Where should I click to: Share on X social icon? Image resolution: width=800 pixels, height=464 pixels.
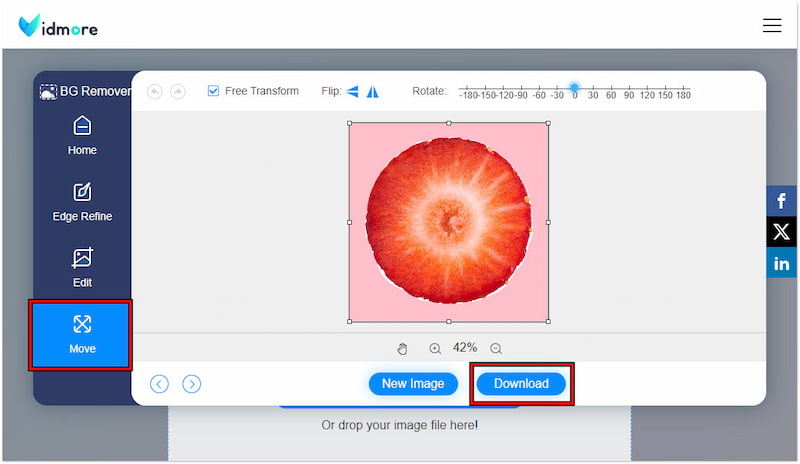pos(782,232)
